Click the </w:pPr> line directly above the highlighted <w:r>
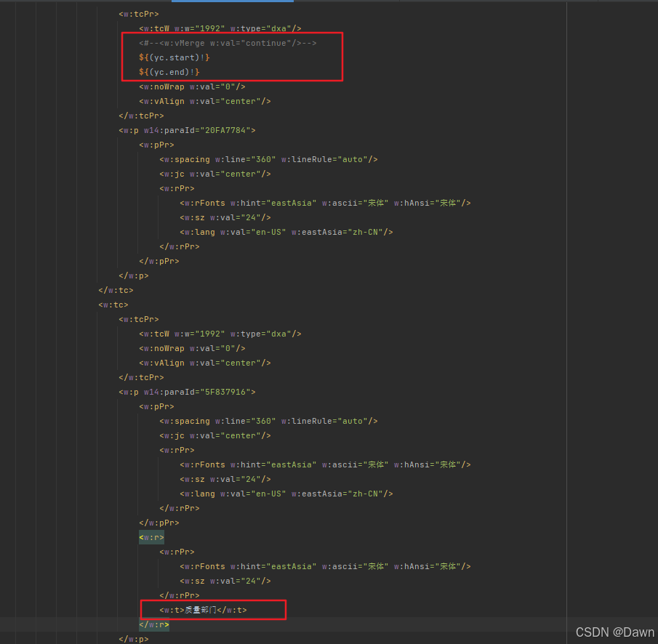This screenshot has height=644, width=658. 159,523
